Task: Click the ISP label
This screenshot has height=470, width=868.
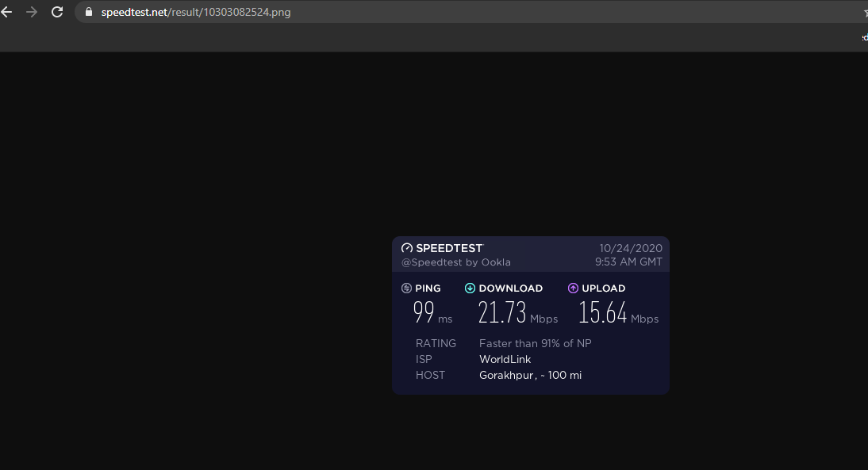Action: click(x=424, y=359)
